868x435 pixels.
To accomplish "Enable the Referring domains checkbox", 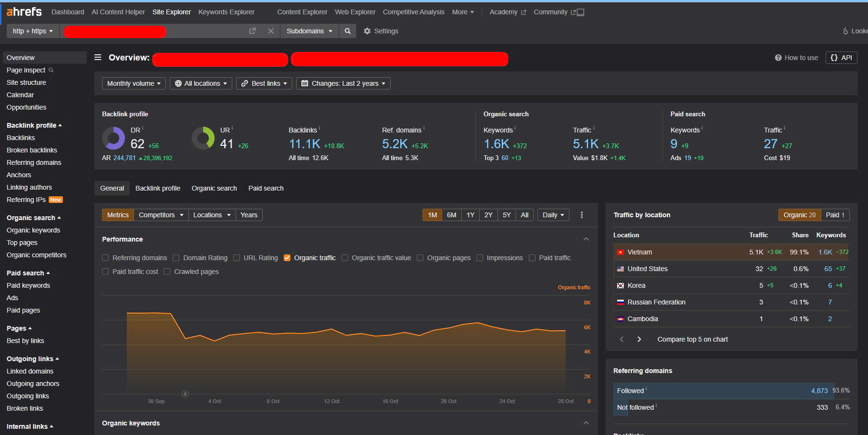I will click(x=105, y=258).
